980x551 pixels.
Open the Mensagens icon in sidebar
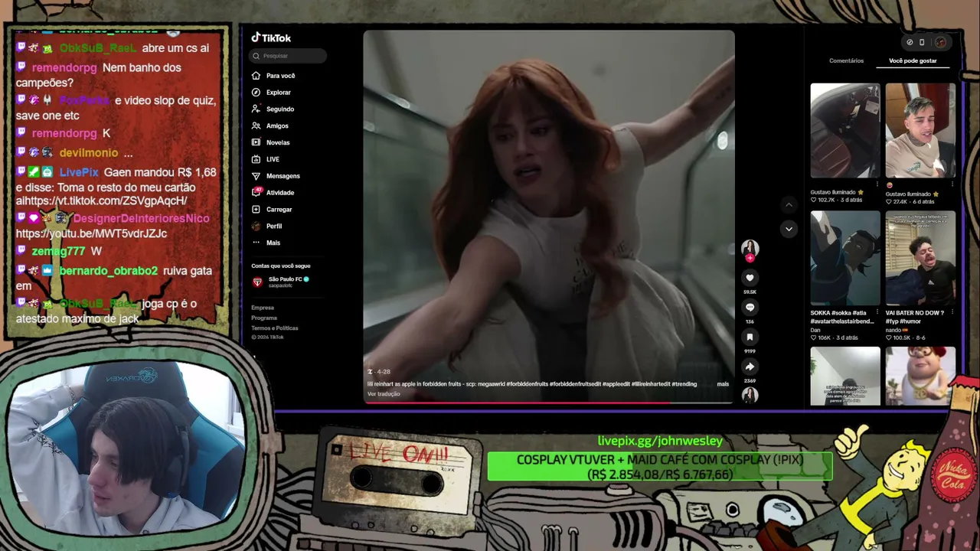pyautogui.click(x=256, y=176)
